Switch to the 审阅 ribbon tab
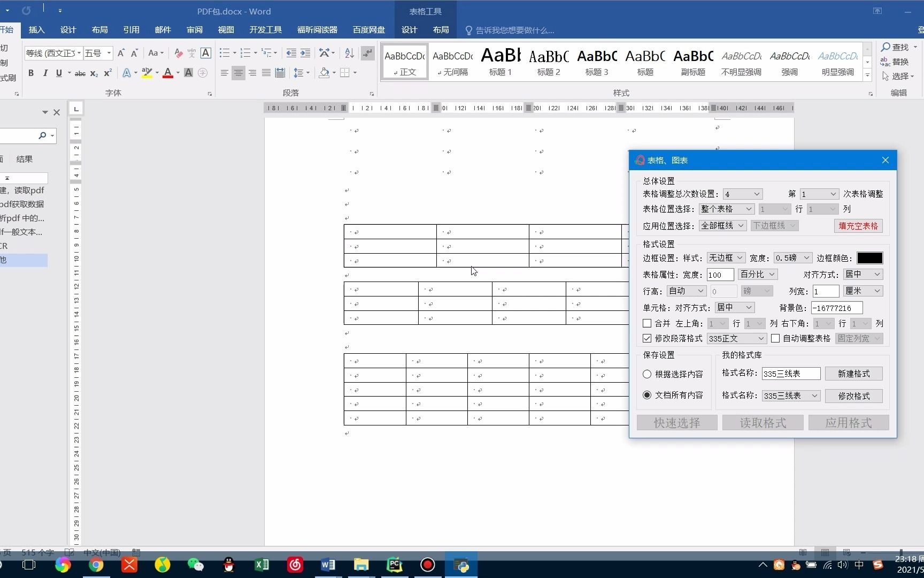This screenshot has height=578, width=924. click(x=194, y=30)
